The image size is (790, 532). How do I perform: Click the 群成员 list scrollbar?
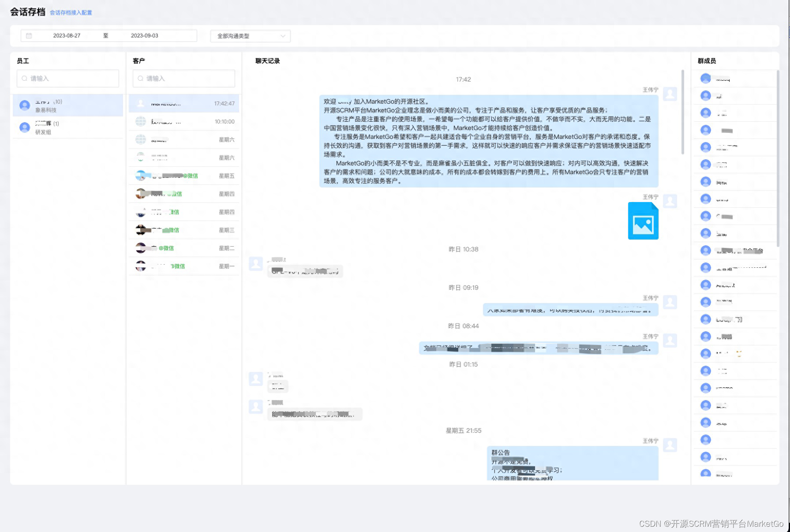point(778,158)
